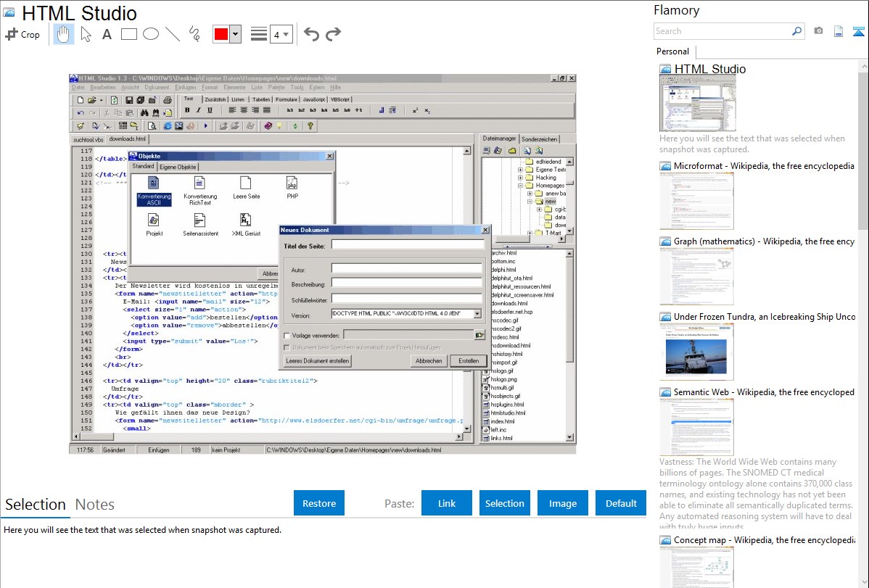Open the Graph (mathematics) snapshot title

765,241
